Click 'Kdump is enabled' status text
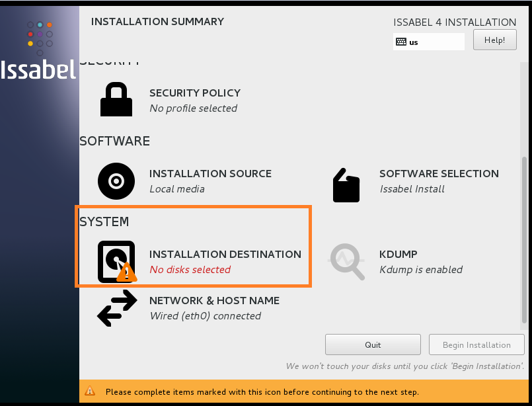Screen dimensions: 532x406 point(421,270)
